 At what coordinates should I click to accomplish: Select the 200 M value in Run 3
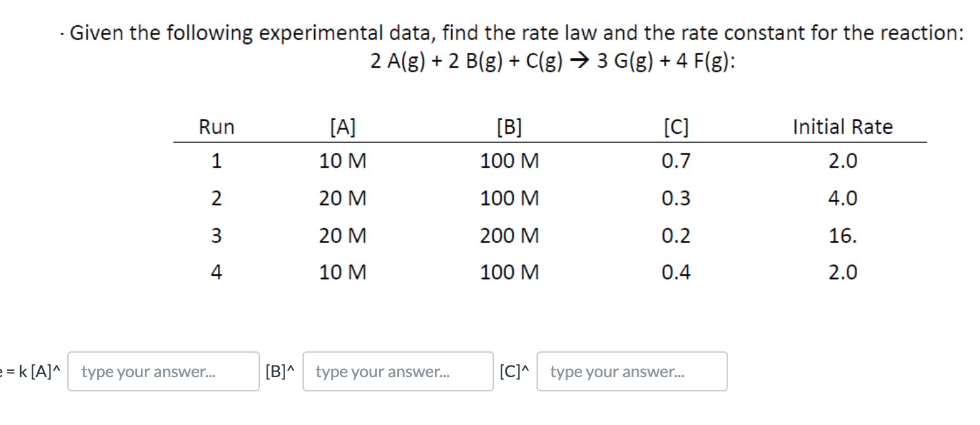pyautogui.click(x=509, y=235)
